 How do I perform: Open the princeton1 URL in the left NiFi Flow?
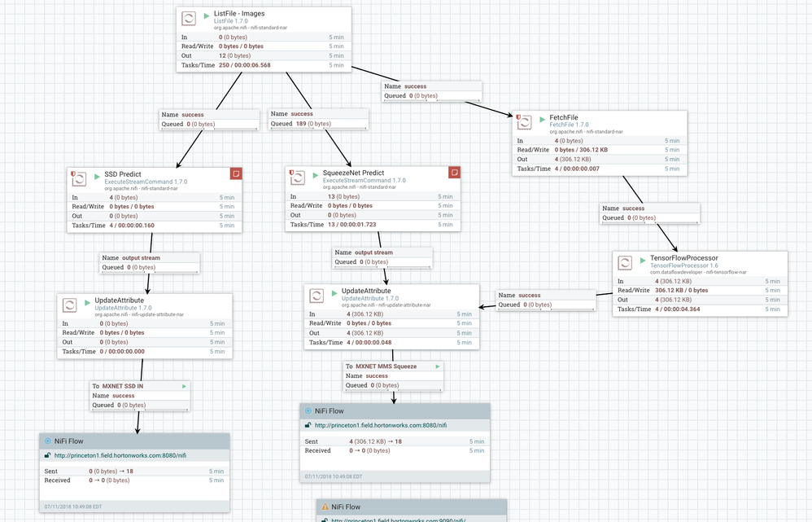coord(120,456)
